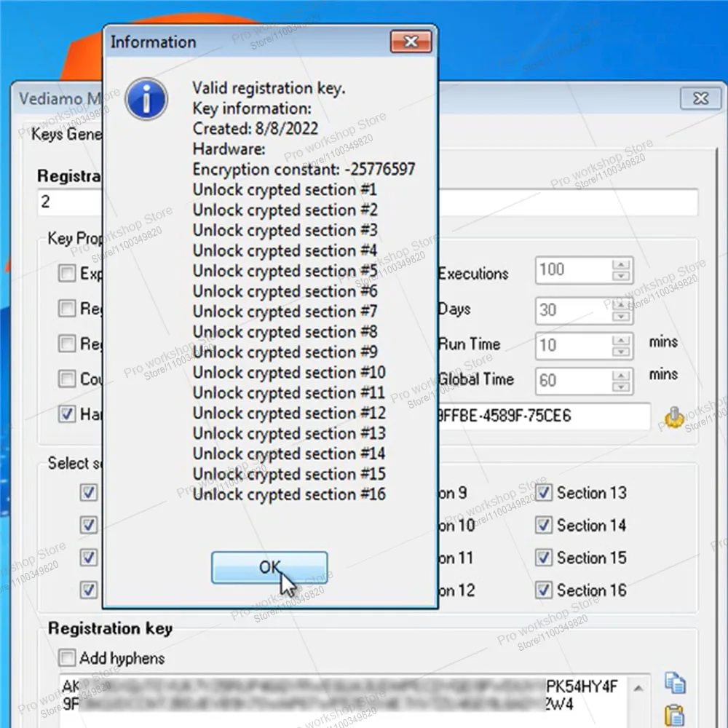
Task: Toggle the Hardware locking checkbox
Action: [x=67, y=414]
